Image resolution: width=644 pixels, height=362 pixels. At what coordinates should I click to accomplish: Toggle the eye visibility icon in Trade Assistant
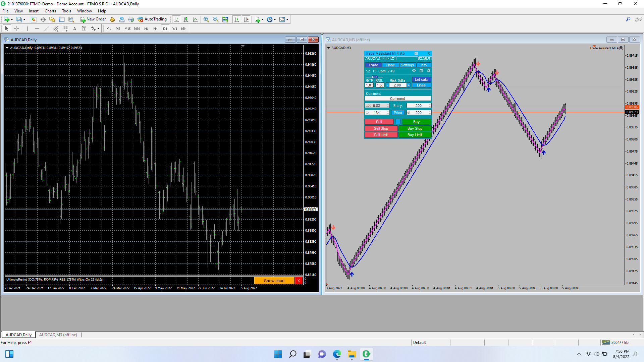(x=414, y=71)
